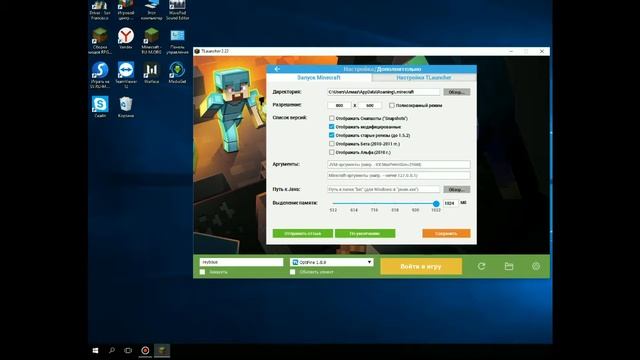Click the orange Save button

coord(446,233)
